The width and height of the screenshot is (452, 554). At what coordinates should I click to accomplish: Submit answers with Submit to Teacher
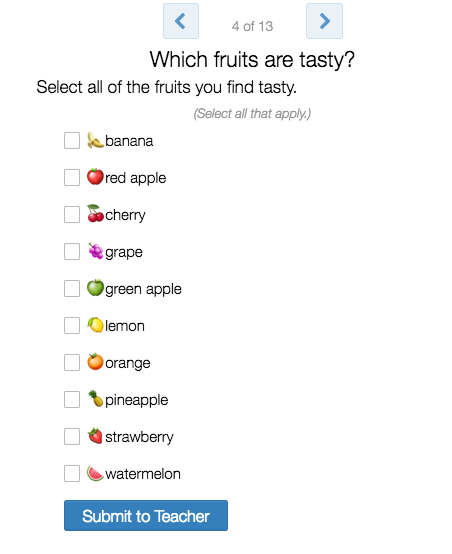click(146, 515)
